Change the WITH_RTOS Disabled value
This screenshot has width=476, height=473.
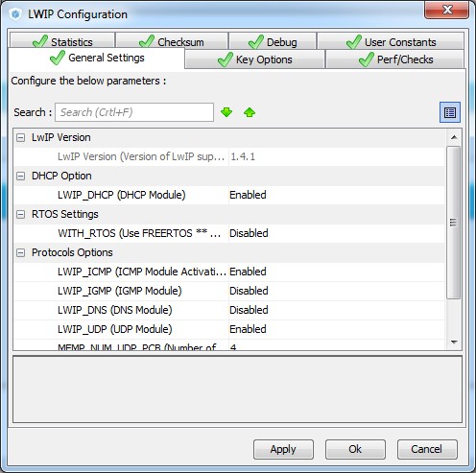(x=337, y=233)
